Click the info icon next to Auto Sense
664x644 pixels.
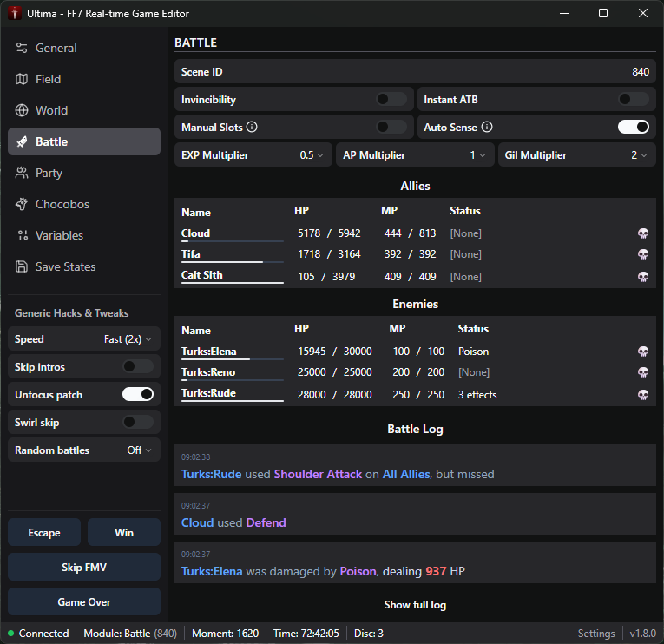coord(487,127)
